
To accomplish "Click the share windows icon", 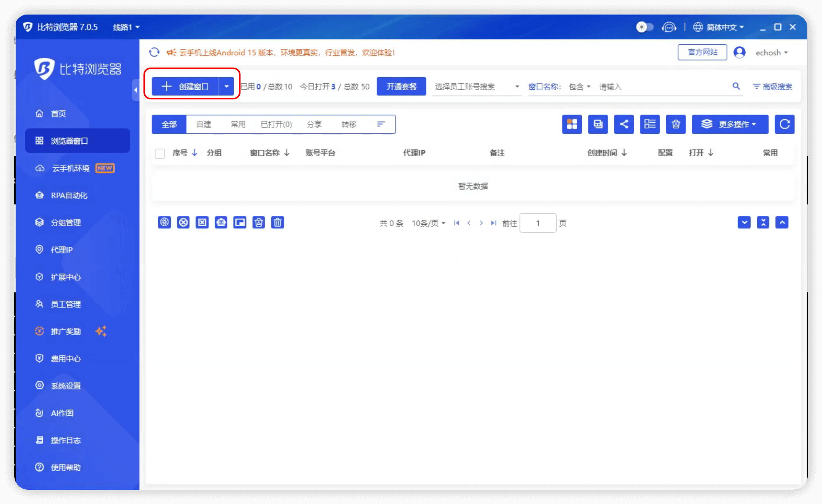I will (623, 124).
